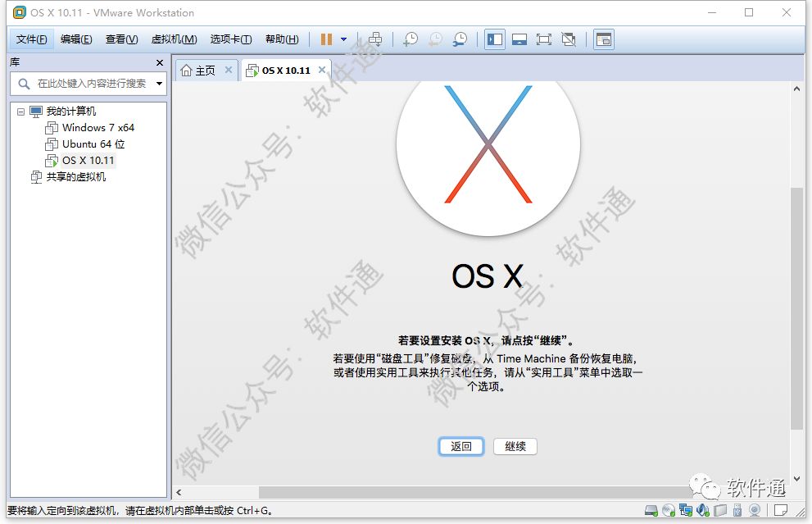Send Ctrl+Alt+Del to the virtual machine

tap(375, 39)
